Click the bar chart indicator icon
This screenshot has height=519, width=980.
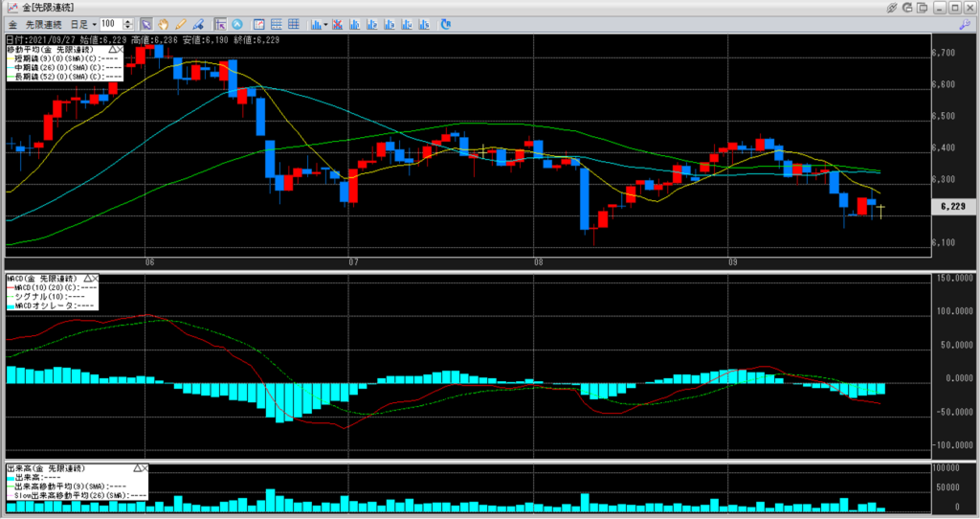[316, 24]
